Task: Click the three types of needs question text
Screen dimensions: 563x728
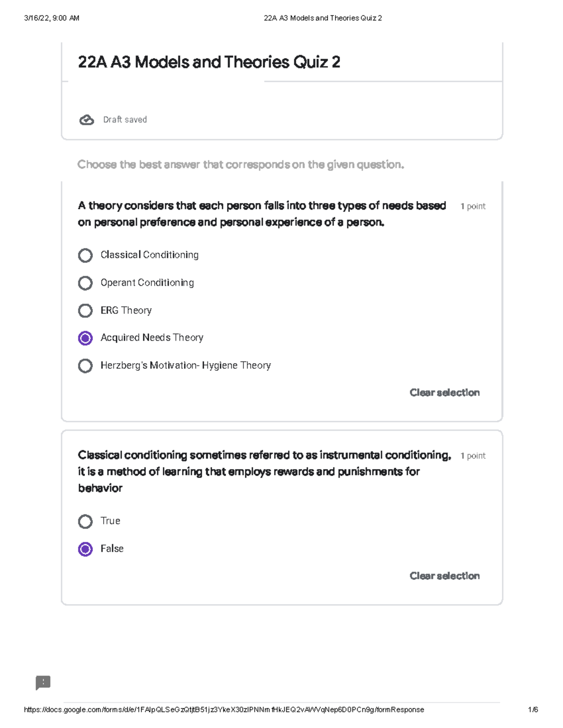Action: pyautogui.click(x=261, y=214)
